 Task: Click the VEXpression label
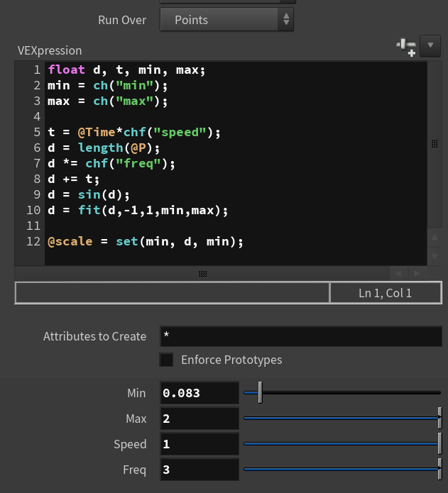(50, 50)
